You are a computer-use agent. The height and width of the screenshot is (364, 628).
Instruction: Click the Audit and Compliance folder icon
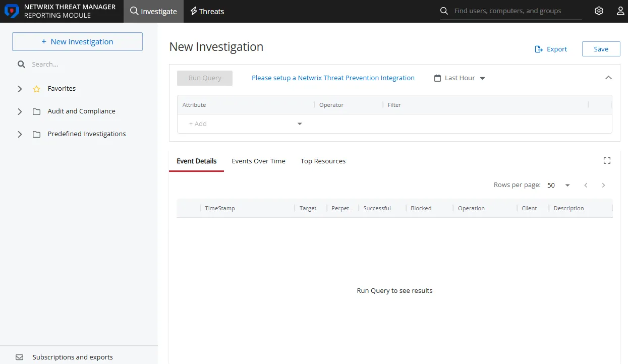pyautogui.click(x=36, y=111)
